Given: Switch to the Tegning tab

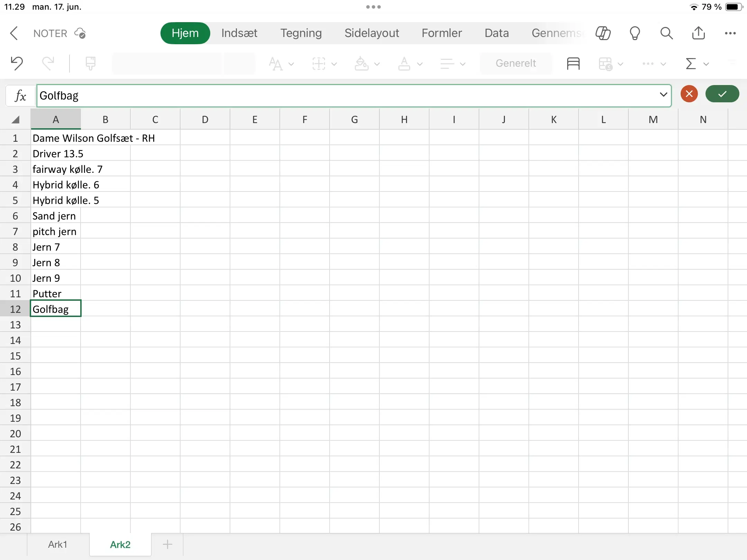Looking at the screenshot, I should pyautogui.click(x=301, y=33).
